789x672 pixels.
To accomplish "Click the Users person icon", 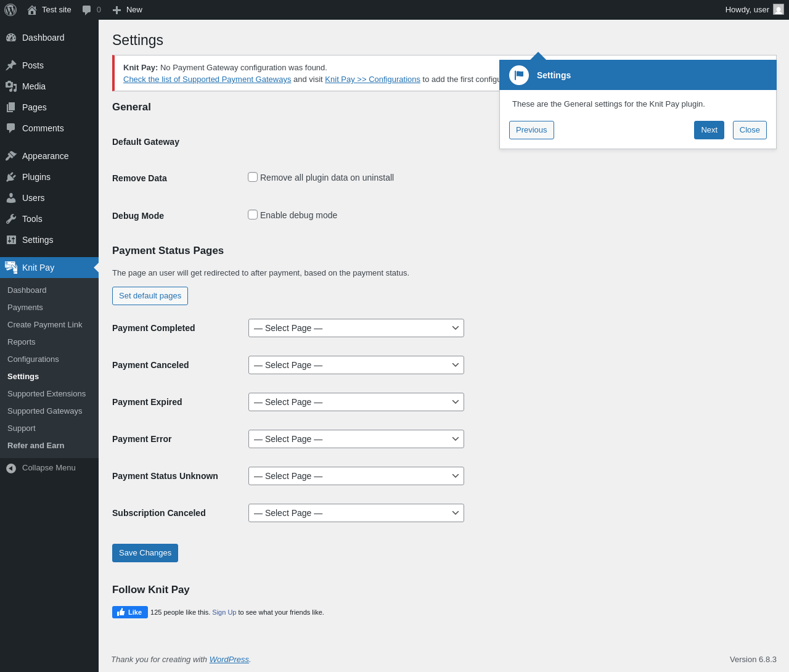I will [x=11, y=198].
